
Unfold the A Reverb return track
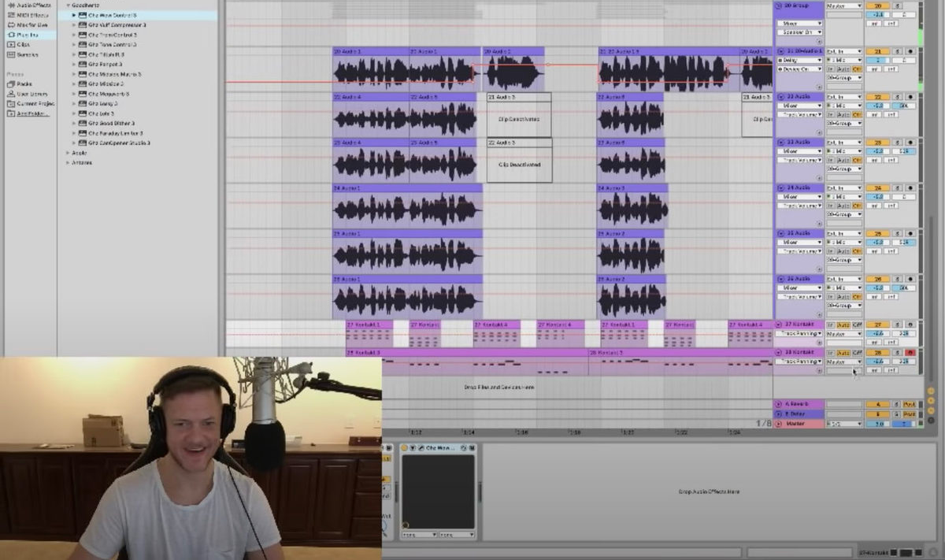(778, 404)
